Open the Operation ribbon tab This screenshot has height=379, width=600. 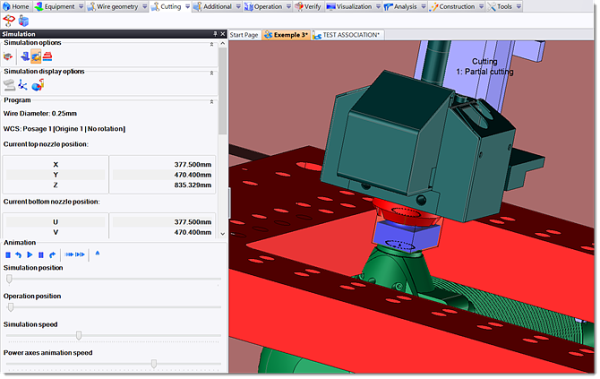pyautogui.click(x=264, y=7)
